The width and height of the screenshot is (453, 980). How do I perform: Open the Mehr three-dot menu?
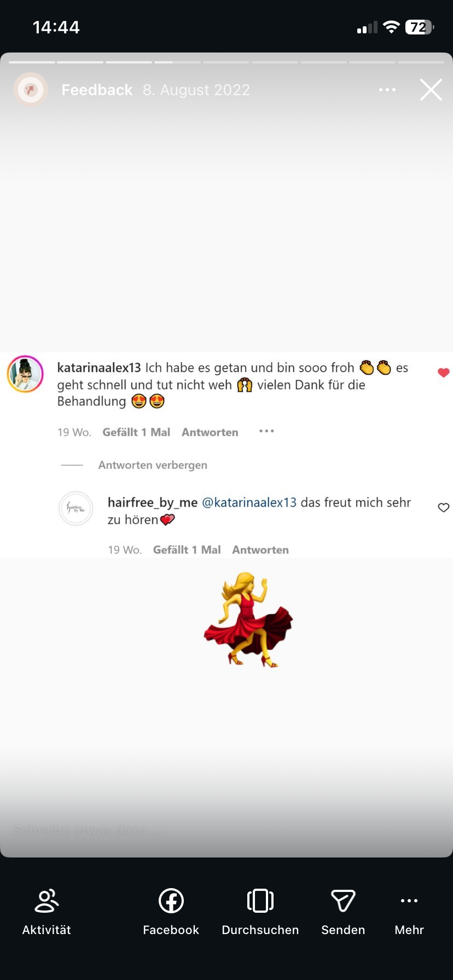(x=409, y=901)
